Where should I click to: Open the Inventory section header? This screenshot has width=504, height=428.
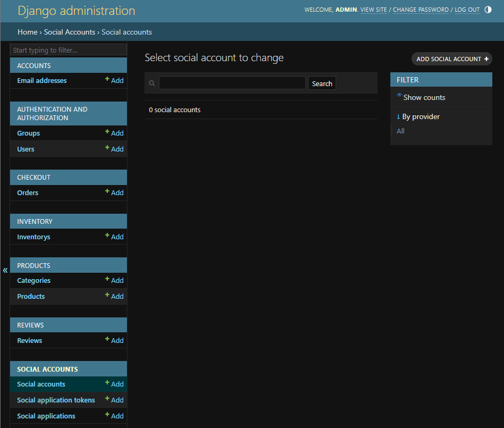tap(35, 221)
